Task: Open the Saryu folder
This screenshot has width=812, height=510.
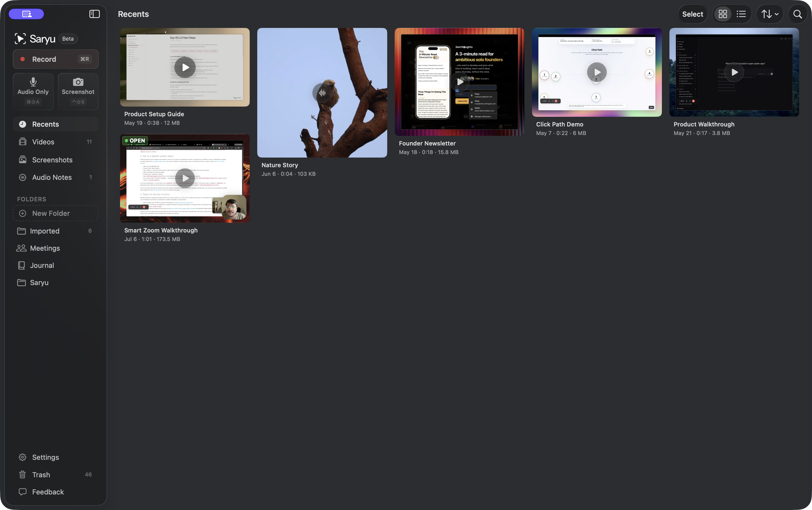Action: [56, 282]
